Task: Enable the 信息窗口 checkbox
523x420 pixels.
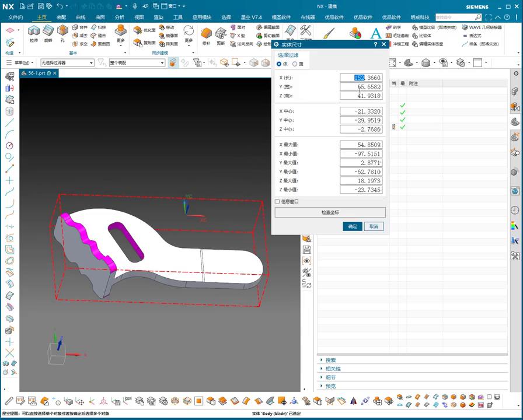Action: pos(277,201)
